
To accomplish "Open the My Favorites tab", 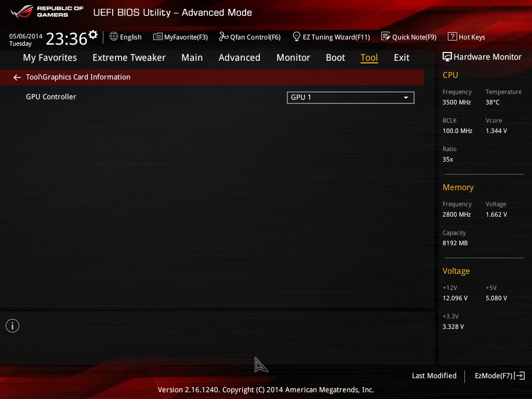I will 50,58.
